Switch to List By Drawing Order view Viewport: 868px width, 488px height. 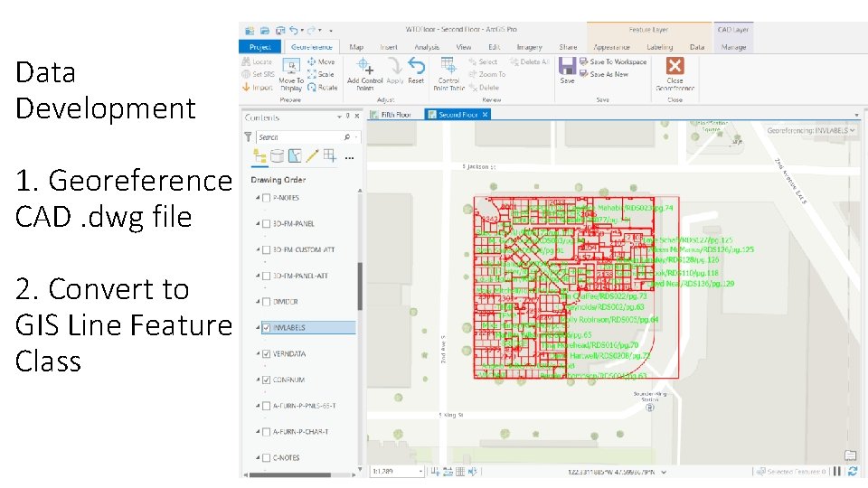click(x=259, y=156)
